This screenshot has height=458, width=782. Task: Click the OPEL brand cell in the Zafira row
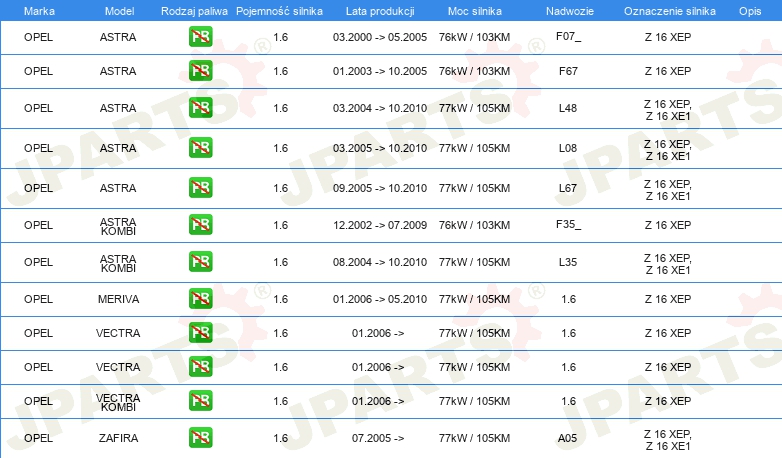click(x=38, y=438)
